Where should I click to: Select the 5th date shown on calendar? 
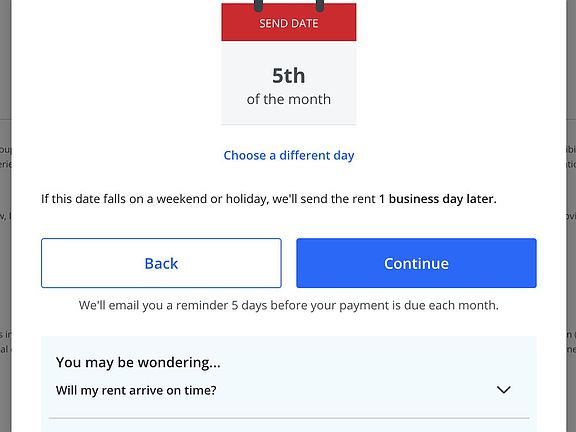pyautogui.click(x=288, y=76)
